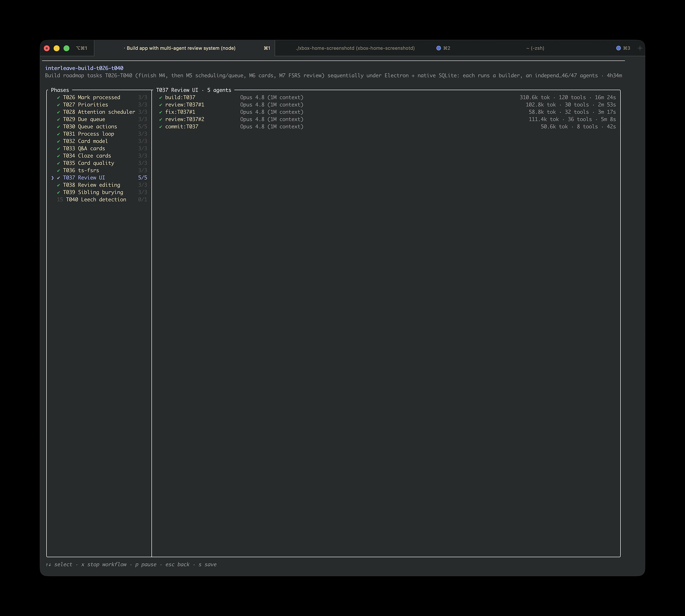Click the new tab plus icon
685x616 pixels.
click(640, 48)
